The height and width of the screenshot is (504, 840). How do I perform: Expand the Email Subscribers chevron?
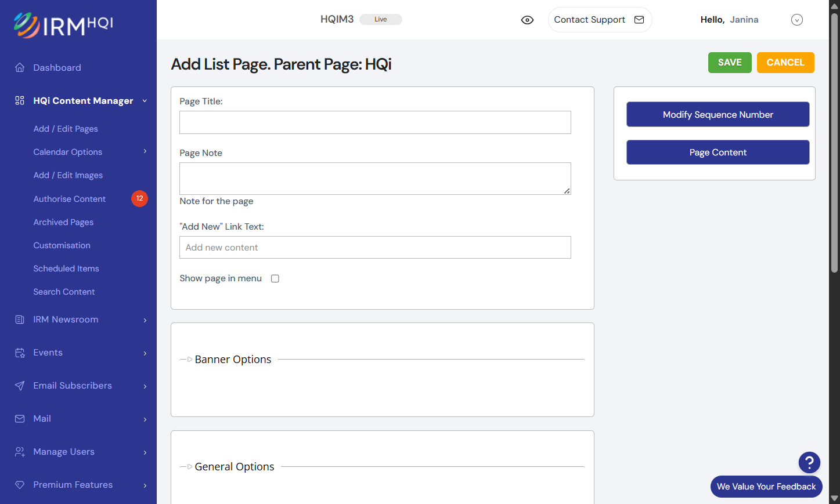[x=145, y=386]
